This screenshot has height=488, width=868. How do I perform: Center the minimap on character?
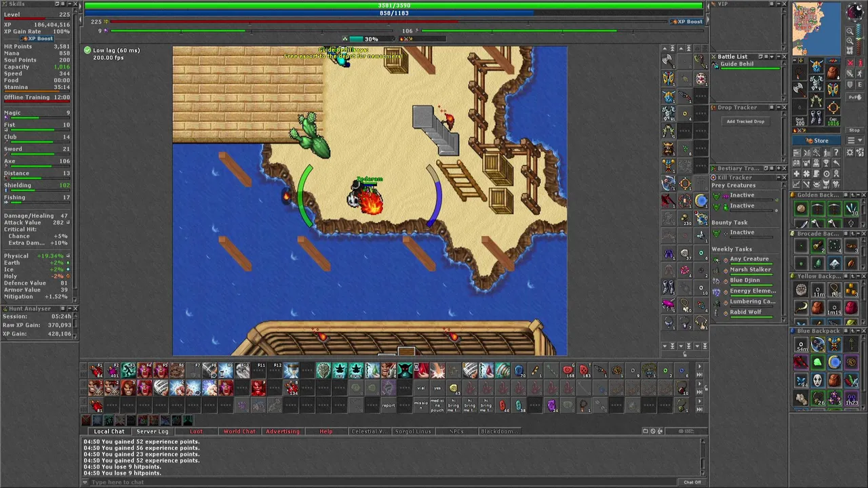850,51
